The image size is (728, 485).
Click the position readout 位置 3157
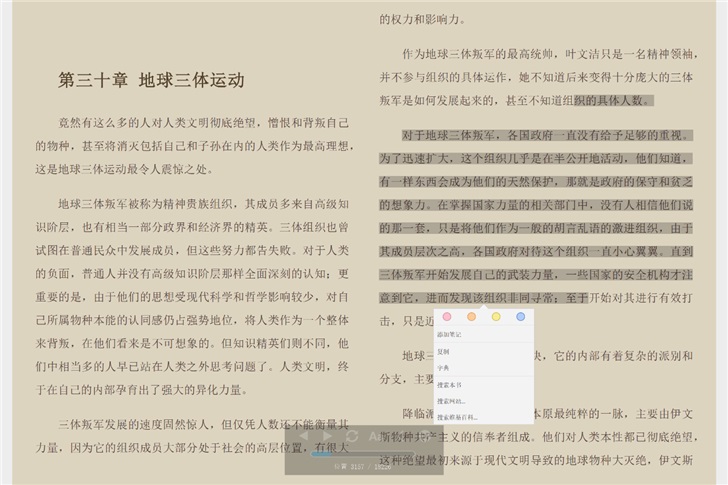[349, 466]
